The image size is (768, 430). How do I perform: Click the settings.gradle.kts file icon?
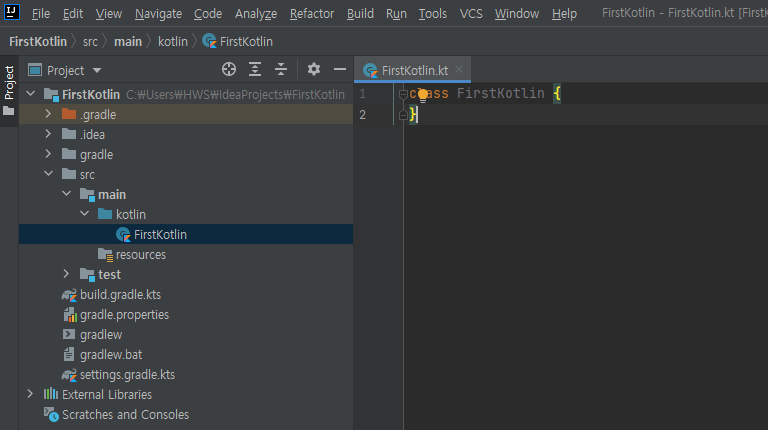[x=69, y=375]
